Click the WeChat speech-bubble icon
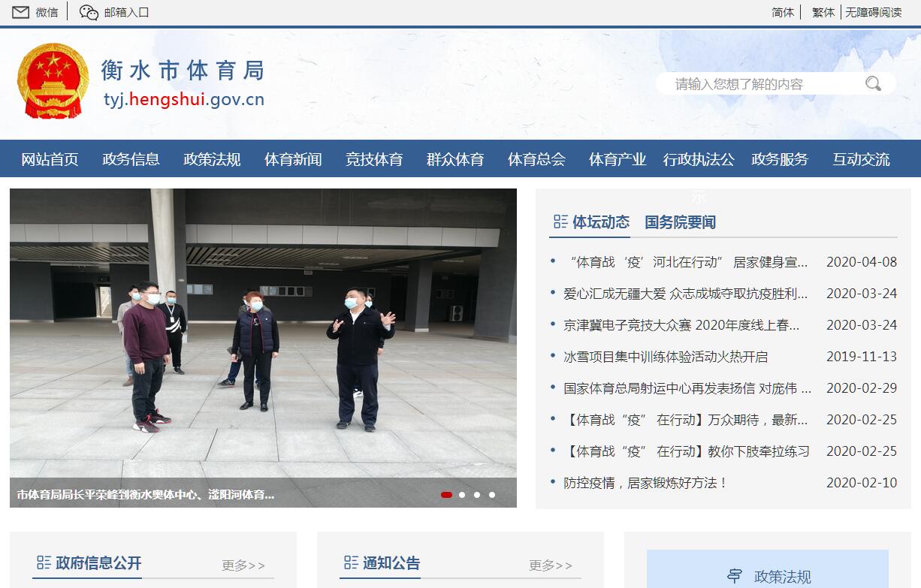 (89, 12)
